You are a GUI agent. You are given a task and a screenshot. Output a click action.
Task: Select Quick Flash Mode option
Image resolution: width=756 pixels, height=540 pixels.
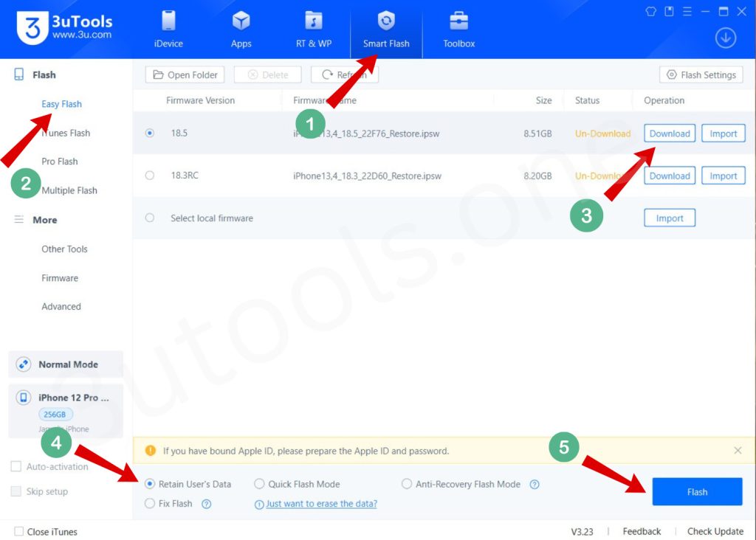pos(259,484)
